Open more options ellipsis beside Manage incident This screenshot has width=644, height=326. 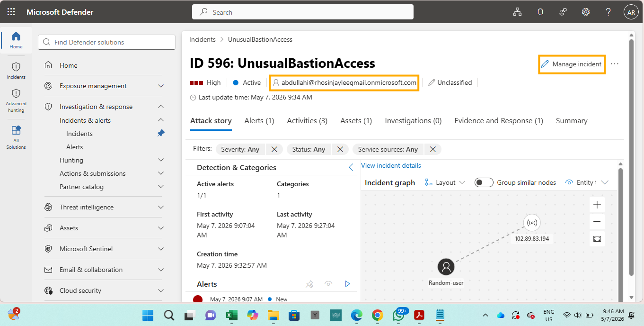tap(615, 64)
